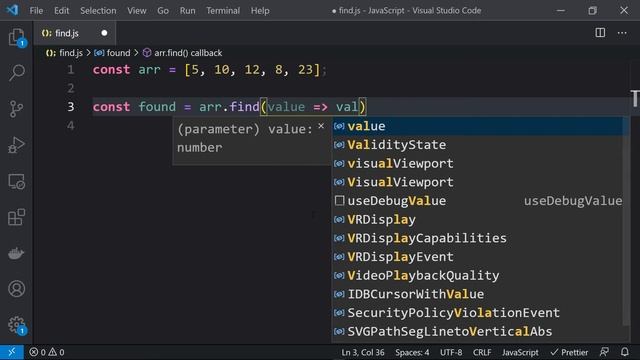Select the ValidityState suggestion
640x360 pixels.
pyautogui.click(x=478, y=145)
